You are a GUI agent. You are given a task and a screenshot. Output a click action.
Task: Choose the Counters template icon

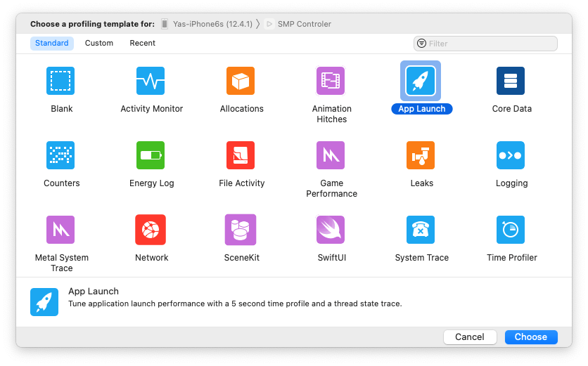coord(60,155)
